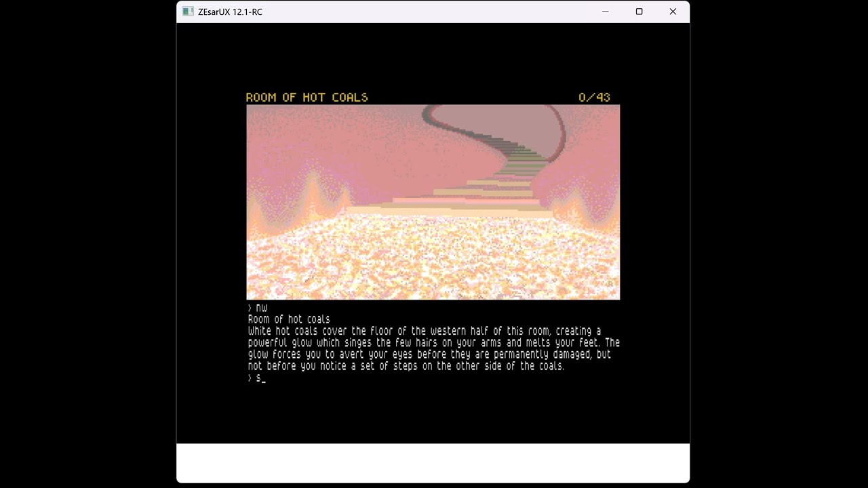
Task: Click the 'glow forces you to avert' line
Action: click(429, 354)
